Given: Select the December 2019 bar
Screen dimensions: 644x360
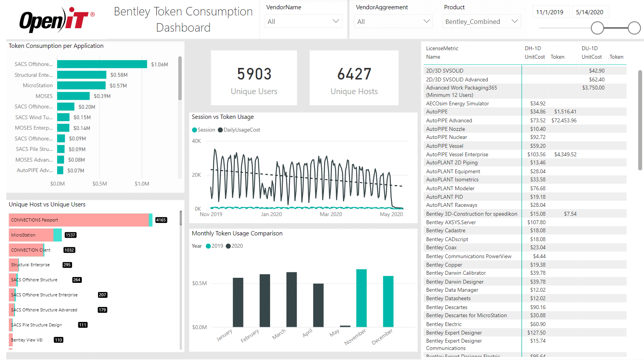Looking at the screenshot, I should 388,301.
